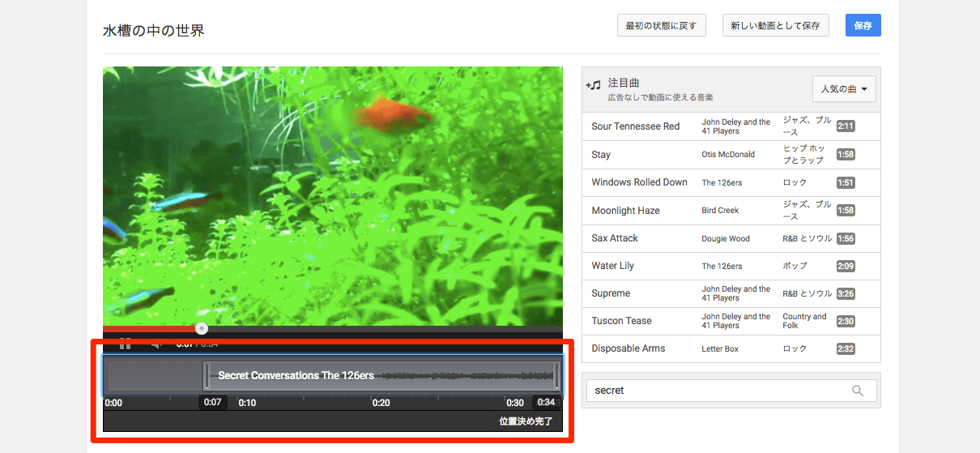Select the song Water Lily

tap(612, 266)
